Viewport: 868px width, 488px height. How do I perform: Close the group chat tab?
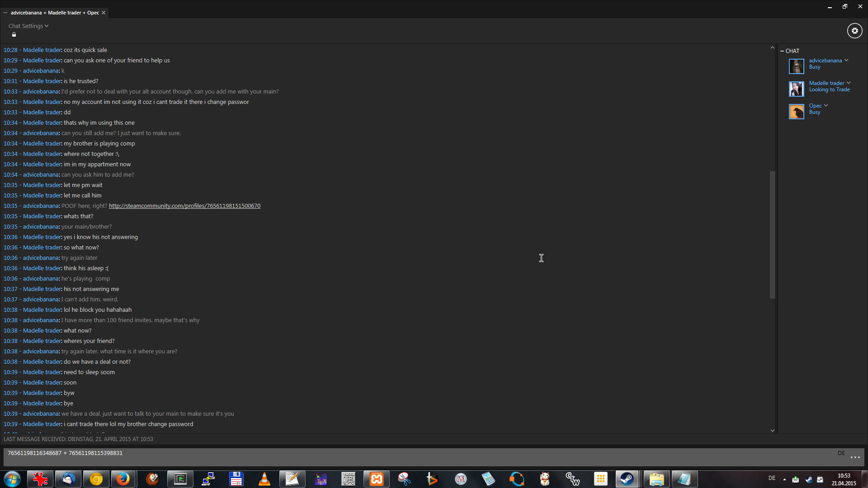click(x=104, y=13)
